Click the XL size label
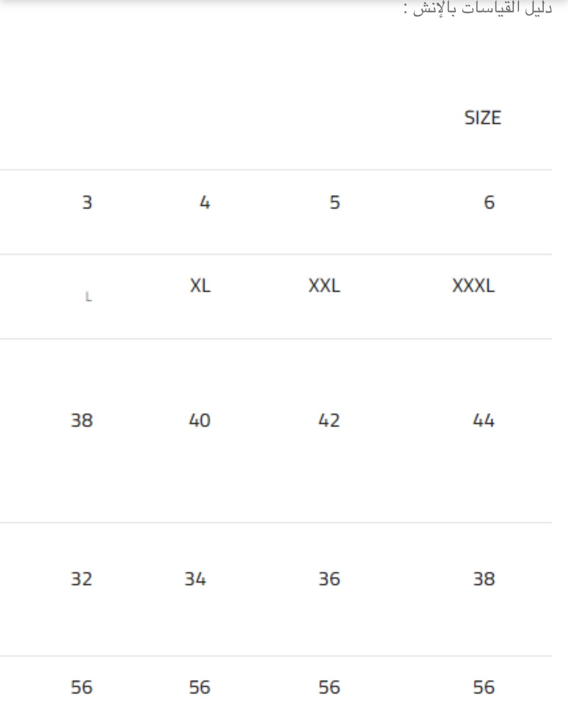 point(200,286)
